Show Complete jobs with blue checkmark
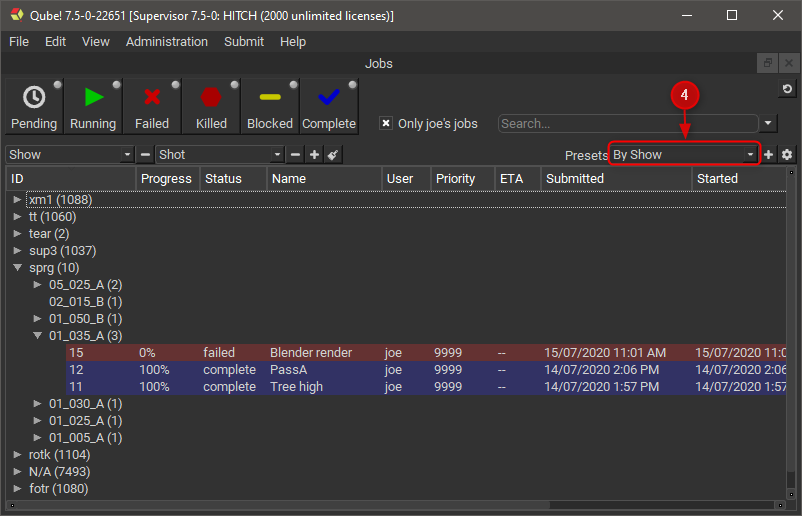Screen dimensions: 802x516 pyautogui.click(x=329, y=106)
